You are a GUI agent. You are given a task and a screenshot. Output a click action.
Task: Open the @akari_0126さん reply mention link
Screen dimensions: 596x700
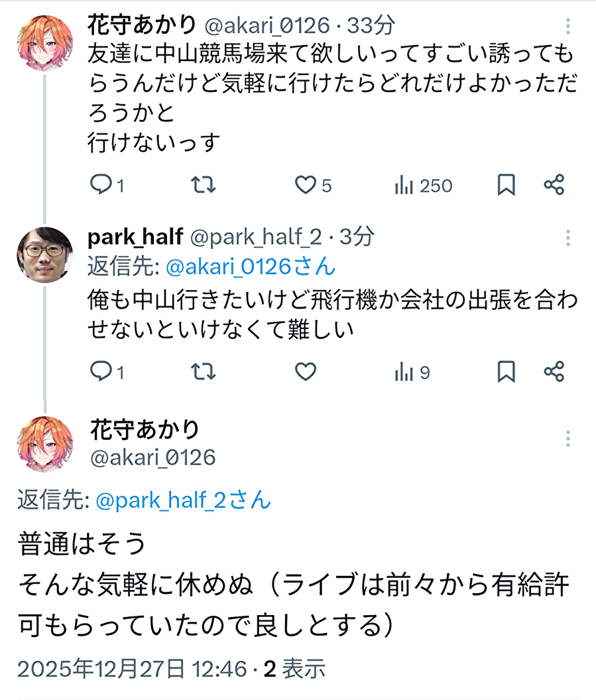tap(250, 266)
